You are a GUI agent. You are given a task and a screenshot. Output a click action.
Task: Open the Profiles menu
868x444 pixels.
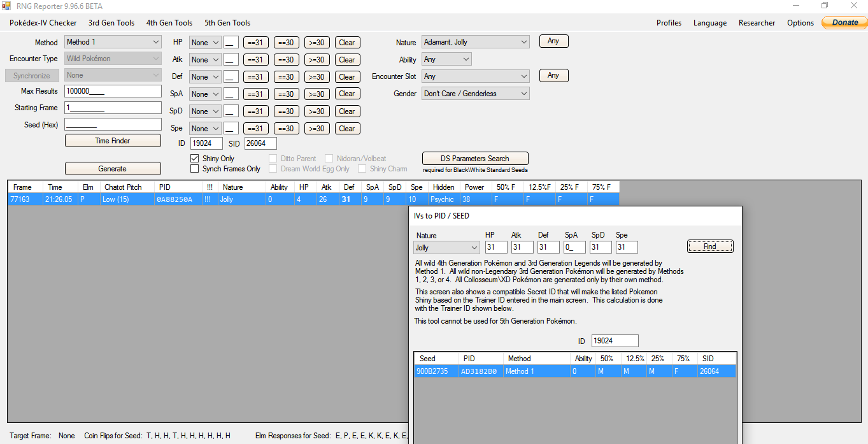tap(669, 23)
